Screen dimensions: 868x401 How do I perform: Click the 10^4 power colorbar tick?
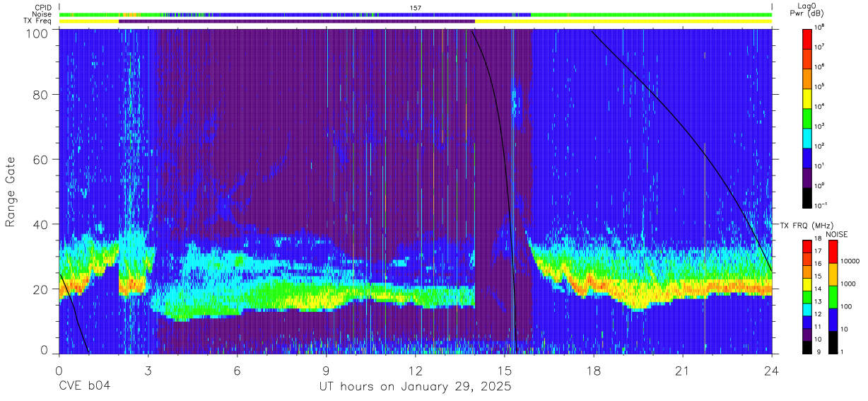point(819,106)
